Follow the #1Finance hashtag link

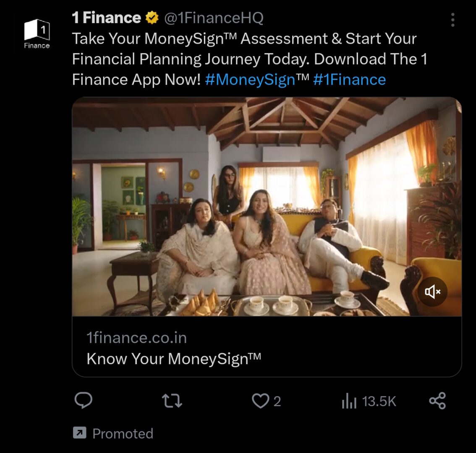[x=349, y=79]
